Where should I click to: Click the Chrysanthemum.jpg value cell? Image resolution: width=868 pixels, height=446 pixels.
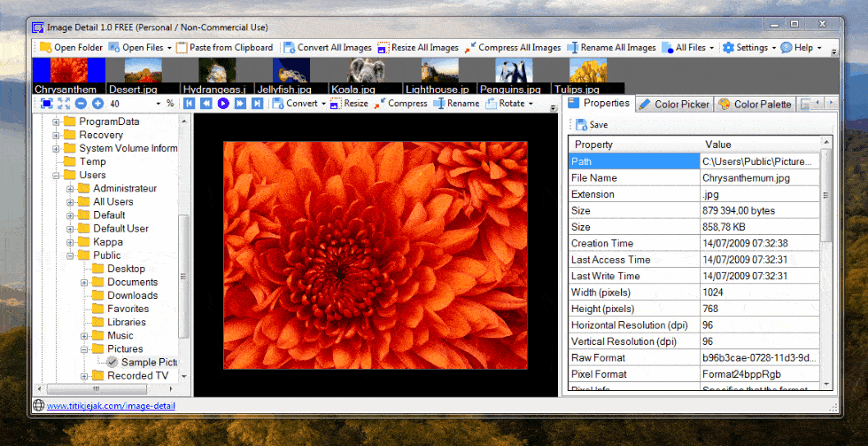pyautogui.click(x=760, y=178)
